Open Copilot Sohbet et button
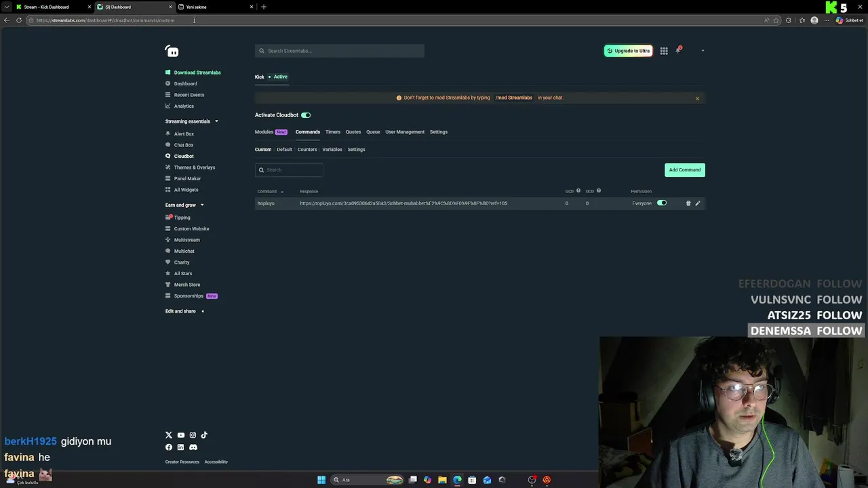This screenshot has width=868, height=488. coord(850,20)
